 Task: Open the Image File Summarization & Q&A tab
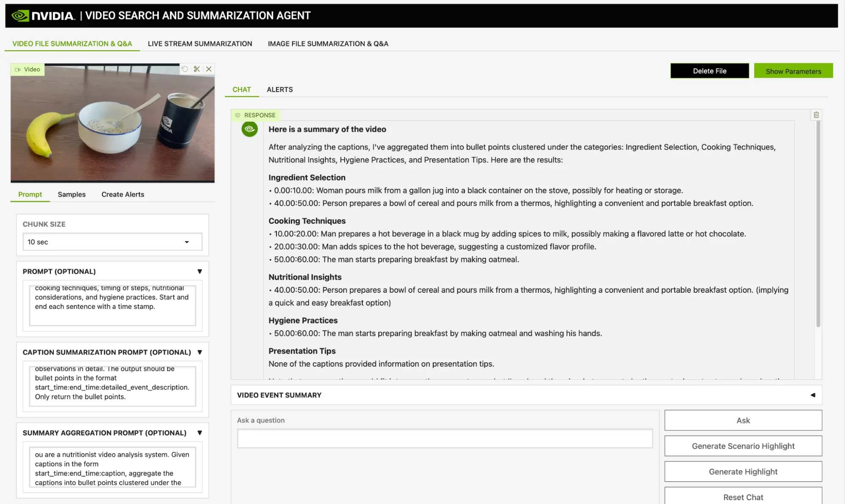click(x=328, y=44)
